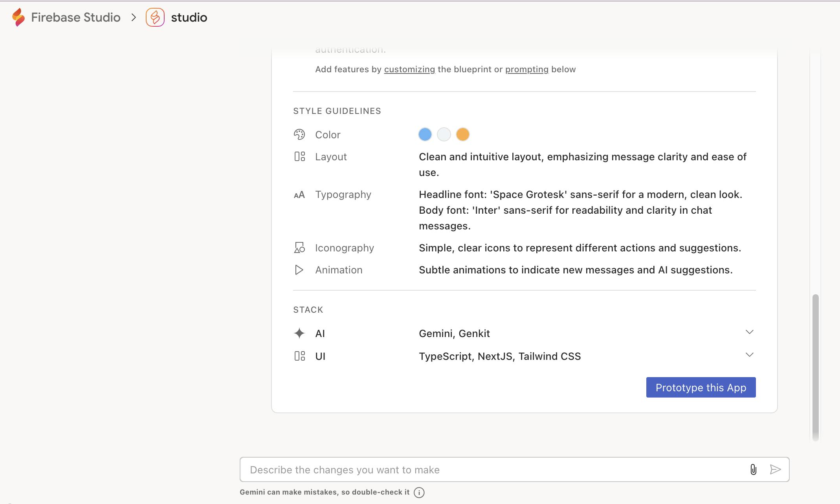840x504 pixels.
Task: Attach a file with the paperclip icon
Action: pyautogui.click(x=753, y=469)
